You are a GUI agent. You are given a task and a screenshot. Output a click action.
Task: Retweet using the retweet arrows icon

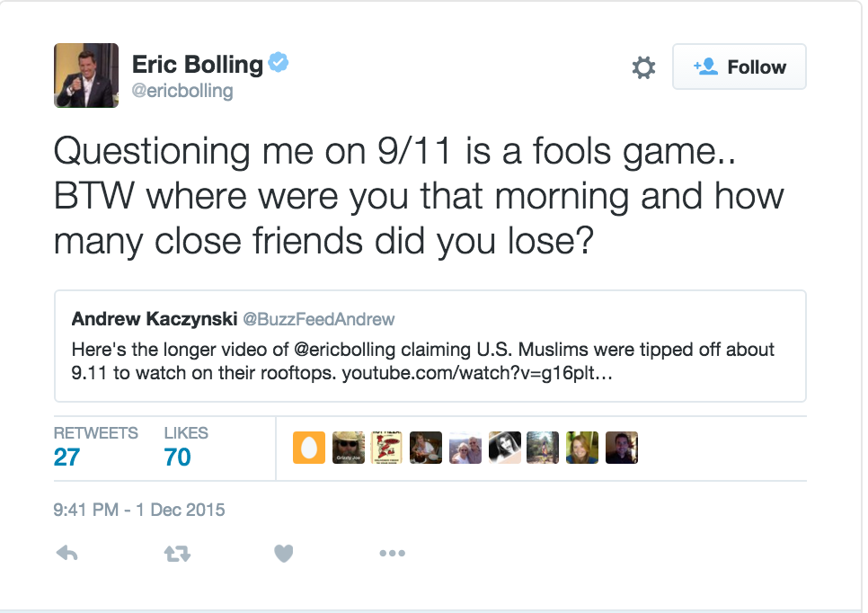click(177, 553)
